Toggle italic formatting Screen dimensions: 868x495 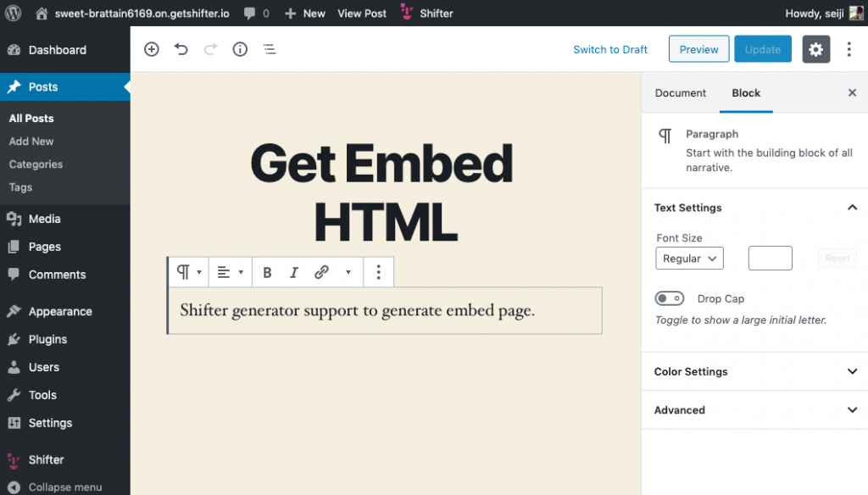[294, 272]
